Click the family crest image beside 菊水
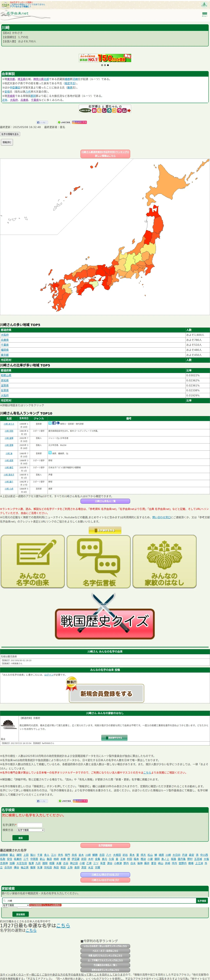210x980 pixels. click(x=9, y=725)
